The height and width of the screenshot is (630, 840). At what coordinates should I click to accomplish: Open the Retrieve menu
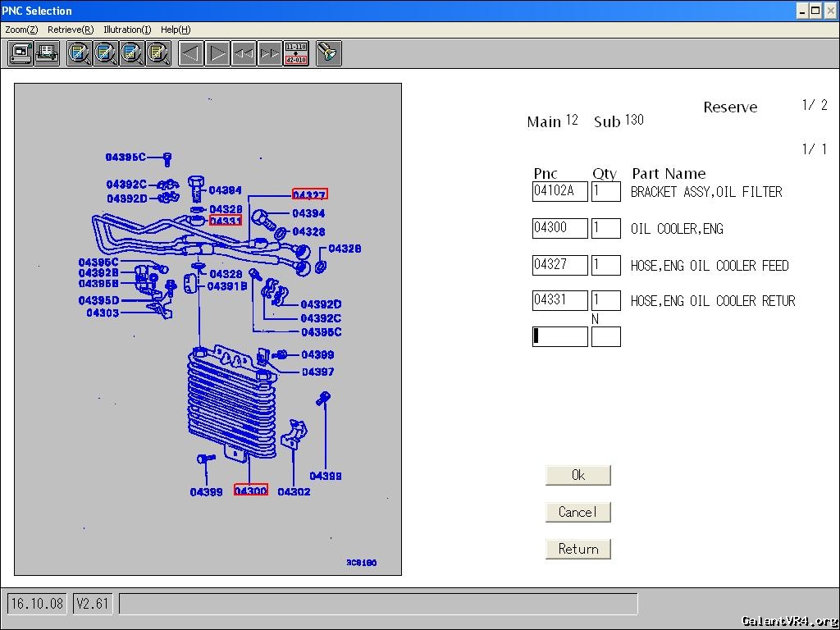[x=70, y=30]
